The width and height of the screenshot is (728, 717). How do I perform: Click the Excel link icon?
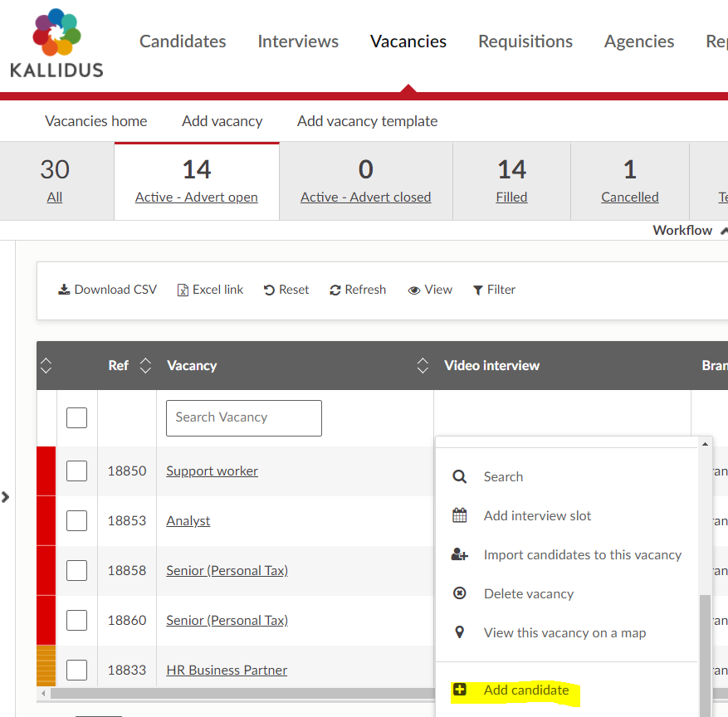(183, 290)
